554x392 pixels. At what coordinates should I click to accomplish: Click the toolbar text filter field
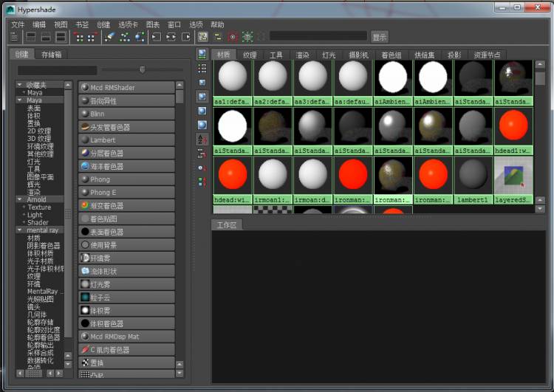point(318,36)
